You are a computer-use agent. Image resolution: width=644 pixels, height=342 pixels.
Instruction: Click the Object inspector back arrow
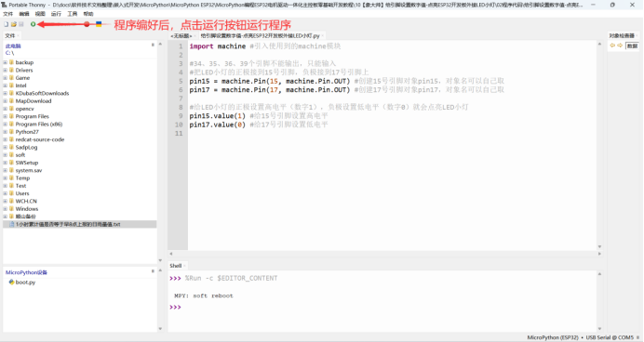click(x=612, y=46)
